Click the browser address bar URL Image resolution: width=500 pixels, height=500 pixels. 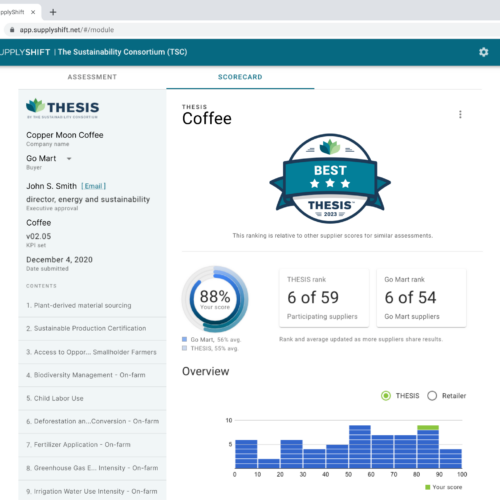67,30
